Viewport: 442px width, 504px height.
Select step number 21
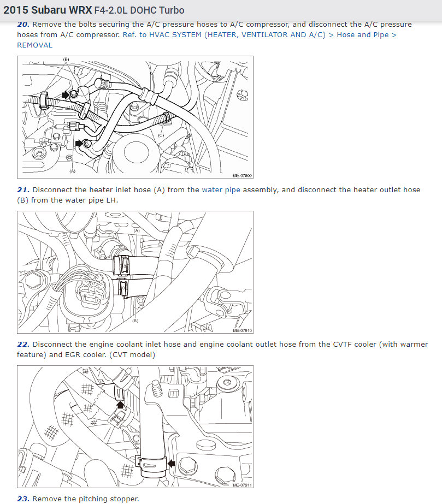(23, 190)
